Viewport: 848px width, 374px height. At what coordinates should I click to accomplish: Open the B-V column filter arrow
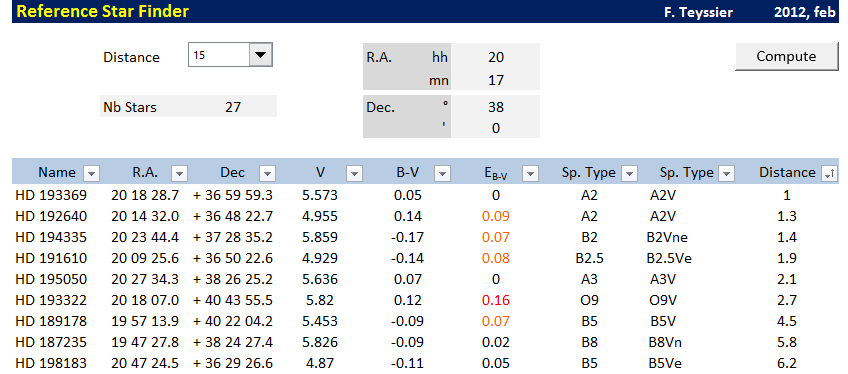[442, 173]
